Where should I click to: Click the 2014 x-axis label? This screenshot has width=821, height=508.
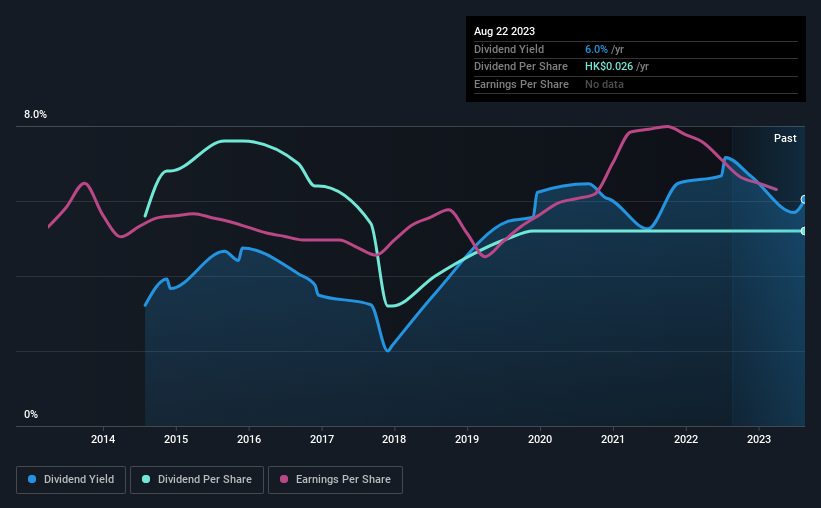pos(103,439)
